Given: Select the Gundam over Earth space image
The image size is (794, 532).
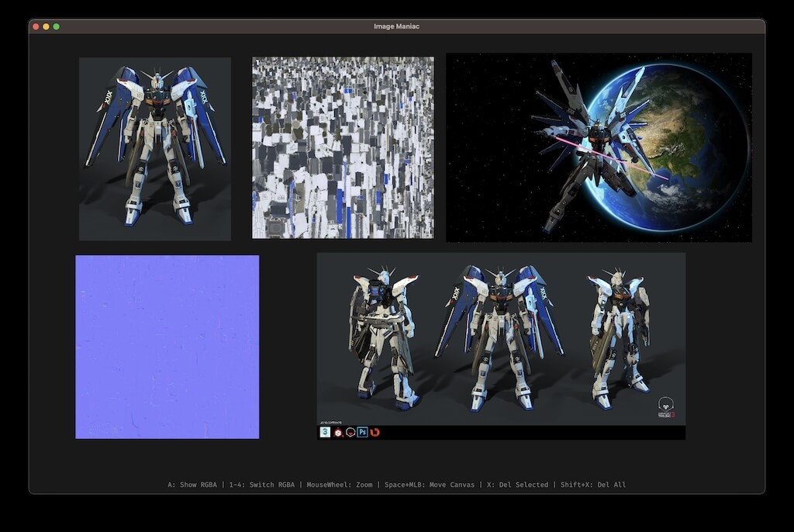Looking at the screenshot, I should 599,147.
